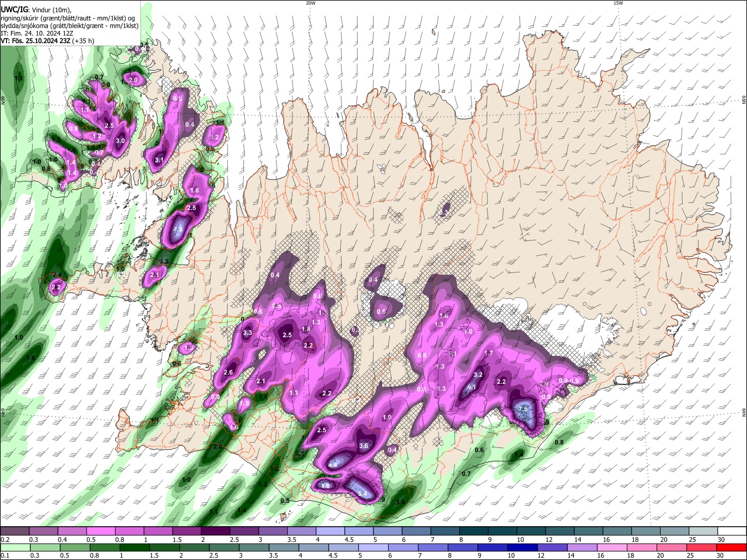
Task: Click the 3.3 precipitation value on the map
Action: [x=247, y=333]
